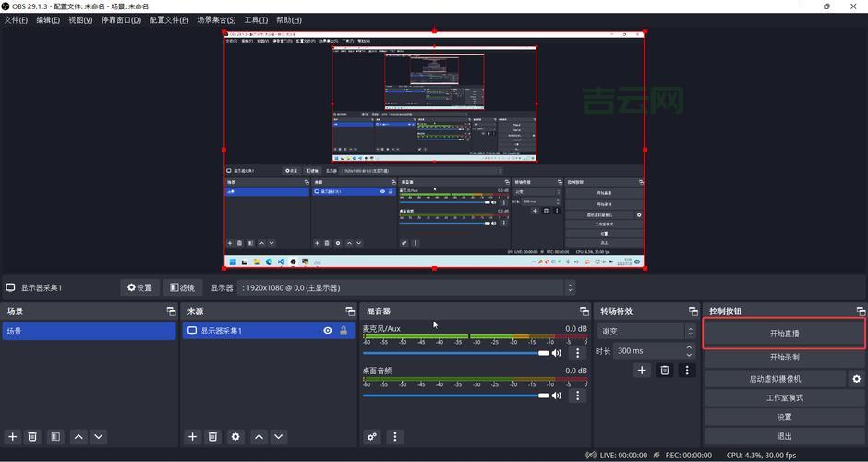Screen dimensions: 868x462
Task: Open 桌面音频 three-dot options menu
Action: [578, 395]
